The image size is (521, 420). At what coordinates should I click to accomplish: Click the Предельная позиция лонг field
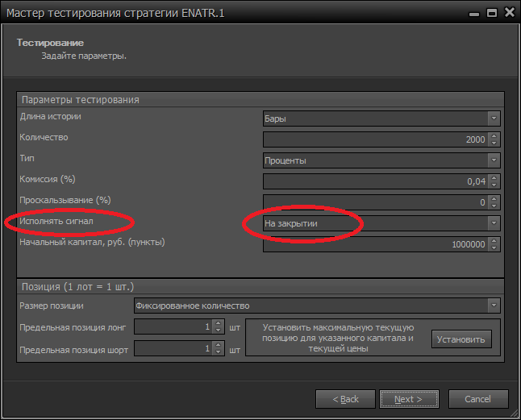(172, 327)
